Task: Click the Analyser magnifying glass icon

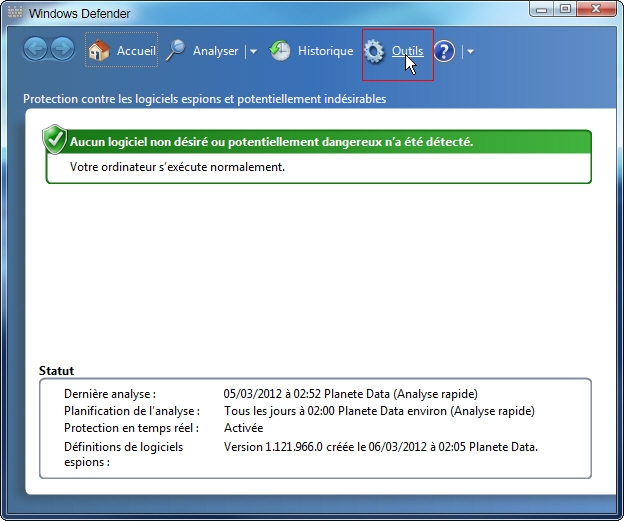Action: pos(176,50)
